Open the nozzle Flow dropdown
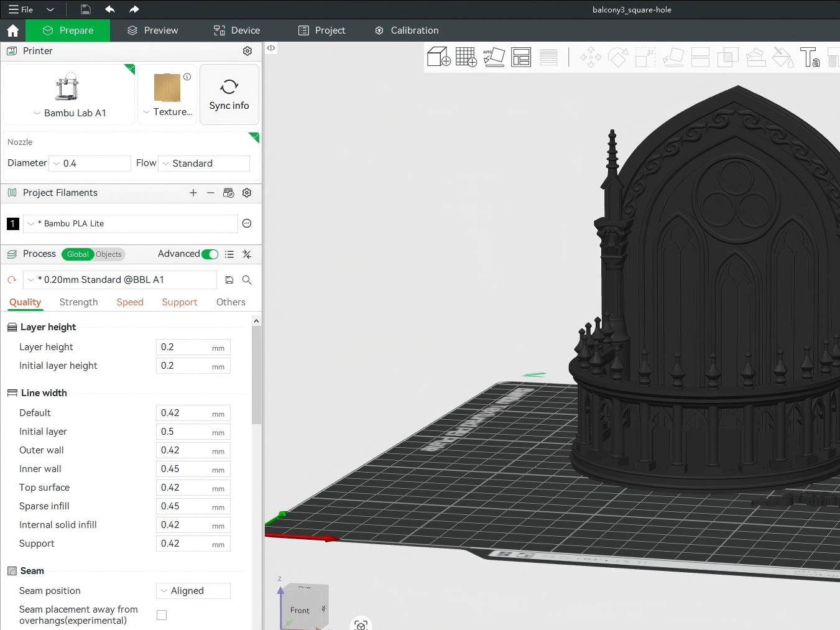The image size is (840, 630). (x=204, y=164)
